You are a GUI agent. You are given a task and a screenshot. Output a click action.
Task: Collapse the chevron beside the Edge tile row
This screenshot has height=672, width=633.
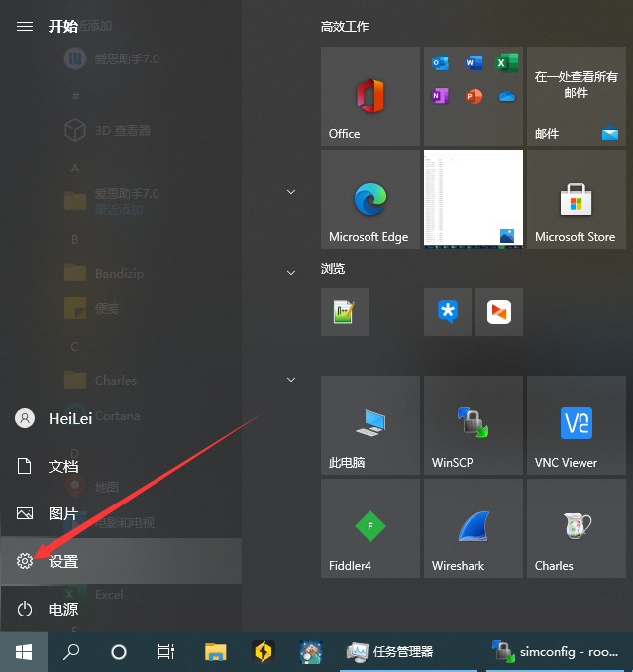click(x=291, y=192)
